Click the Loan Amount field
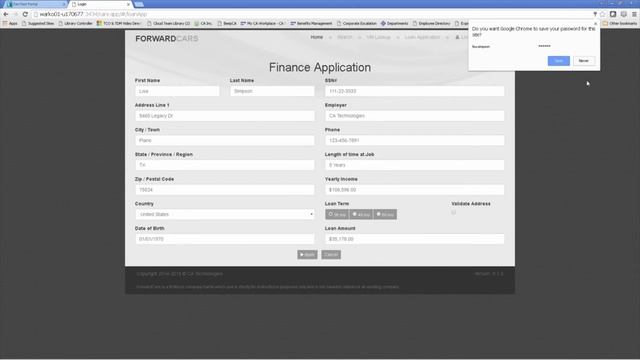Screen dimensions: 640x360 tap(414, 239)
